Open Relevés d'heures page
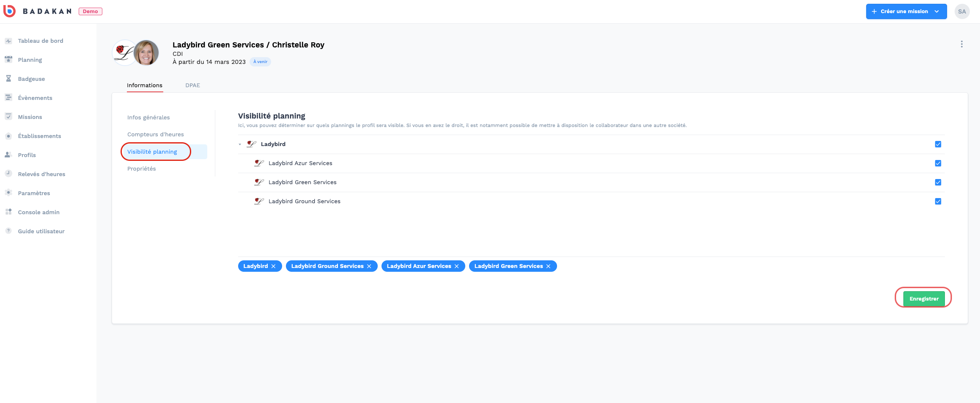Image resolution: width=980 pixels, height=403 pixels. click(41, 174)
